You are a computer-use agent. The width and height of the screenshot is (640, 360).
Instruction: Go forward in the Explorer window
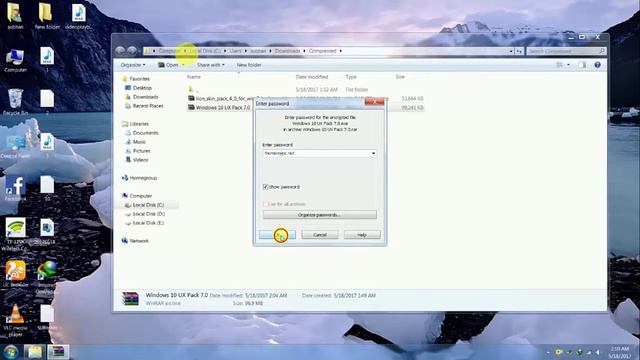(x=132, y=51)
